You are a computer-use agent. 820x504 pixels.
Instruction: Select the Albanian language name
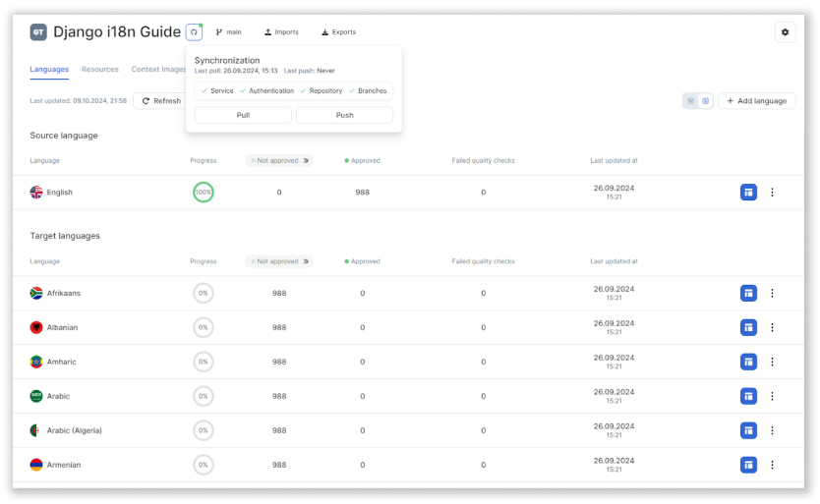point(62,328)
